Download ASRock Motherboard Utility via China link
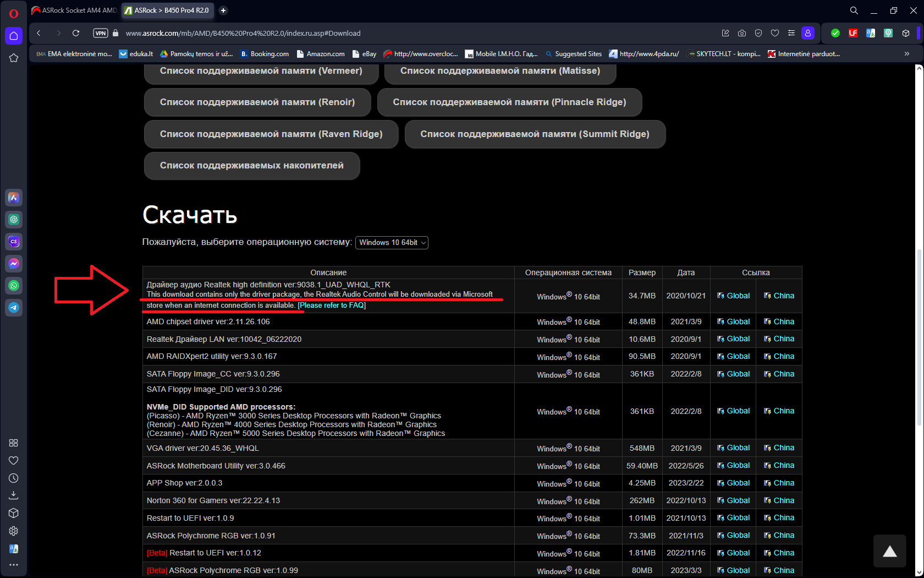The height and width of the screenshot is (578, 924). [x=779, y=466]
